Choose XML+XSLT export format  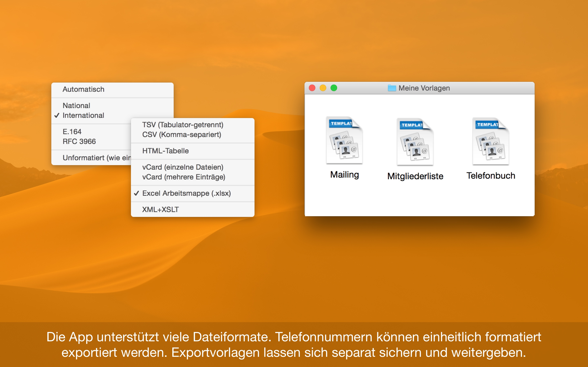[x=160, y=209]
